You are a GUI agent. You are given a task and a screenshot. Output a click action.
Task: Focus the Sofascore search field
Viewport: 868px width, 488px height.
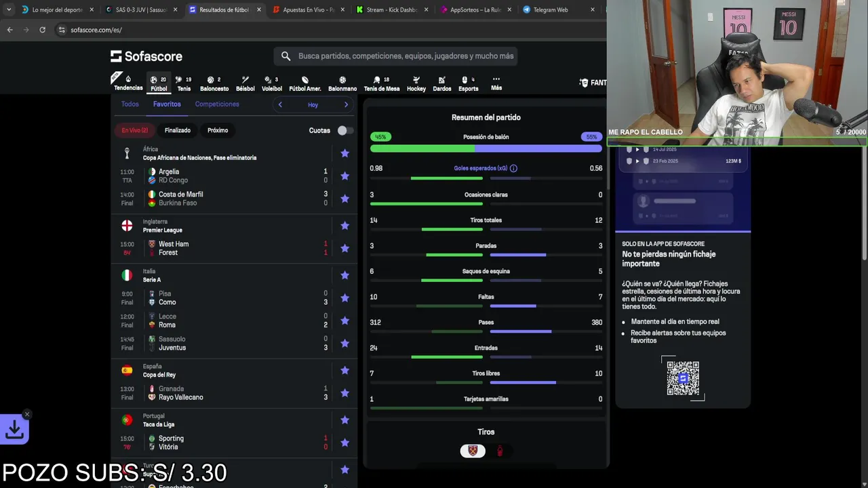(x=395, y=56)
